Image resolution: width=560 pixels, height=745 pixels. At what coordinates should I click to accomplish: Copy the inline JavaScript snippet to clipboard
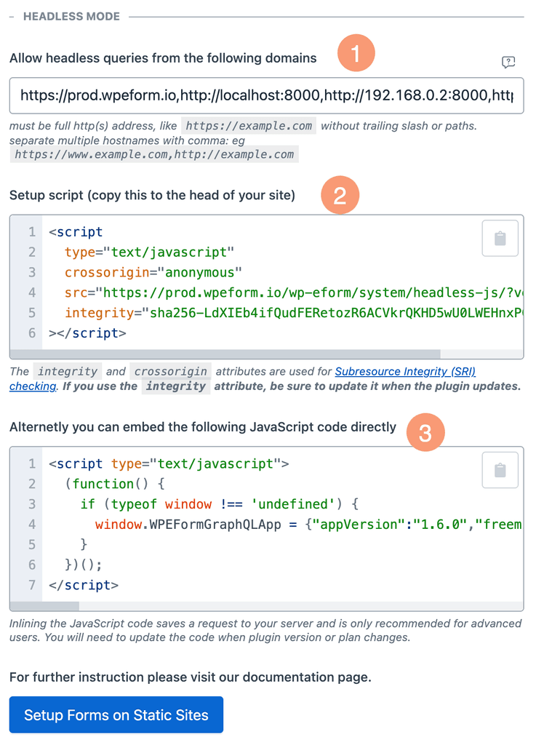(500, 470)
